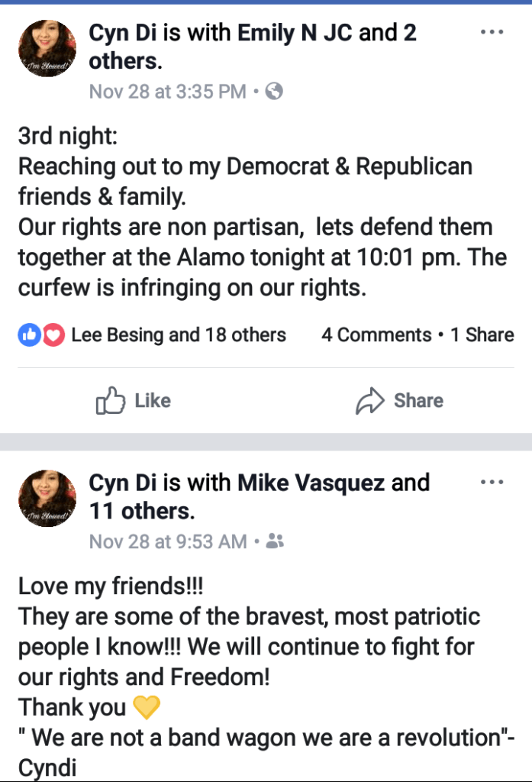The height and width of the screenshot is (782, 532).
Task: Open the 4 Comments thread
Action: [376, 334]
